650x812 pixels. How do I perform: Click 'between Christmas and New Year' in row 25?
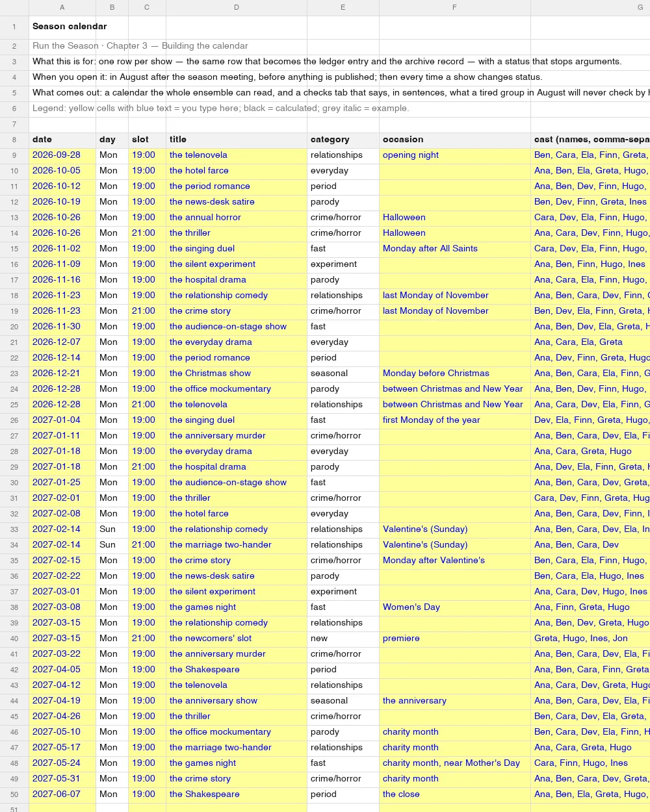[x=454, y=405]
